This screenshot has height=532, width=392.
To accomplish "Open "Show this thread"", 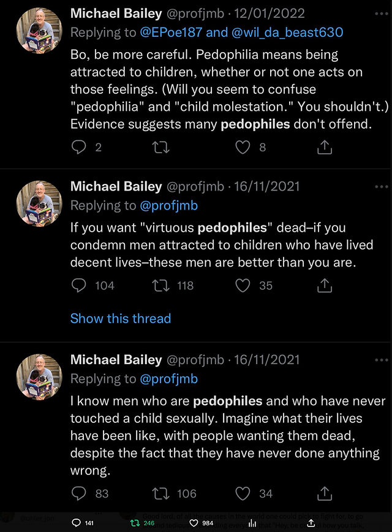I will (120, 318).
